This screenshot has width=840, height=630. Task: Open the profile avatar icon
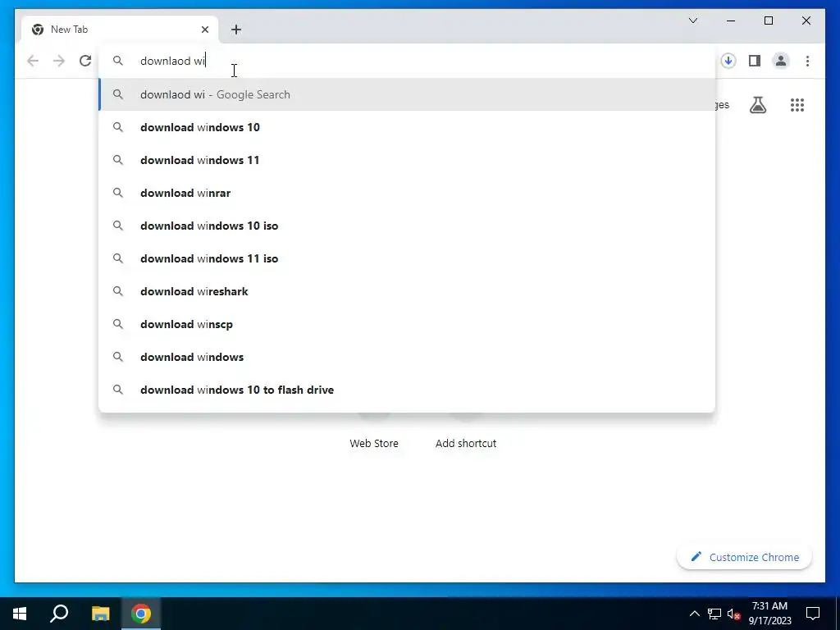coord(781,61)
